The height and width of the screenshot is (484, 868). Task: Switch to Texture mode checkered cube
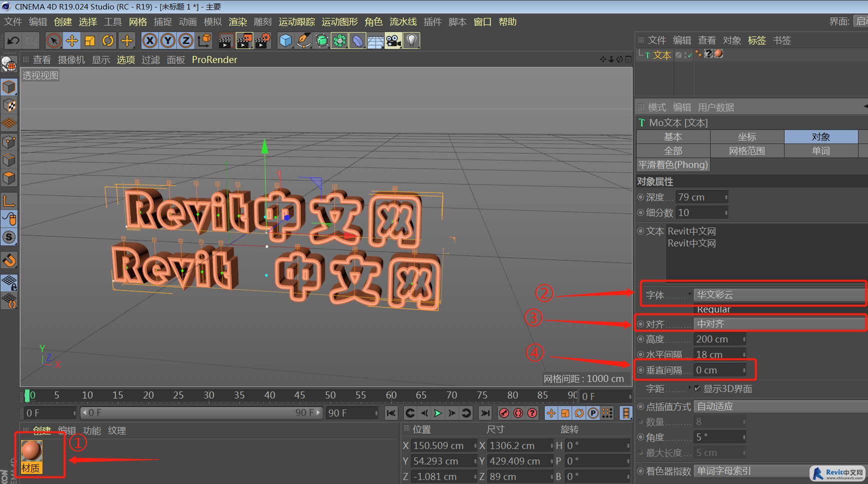[9, 105]
